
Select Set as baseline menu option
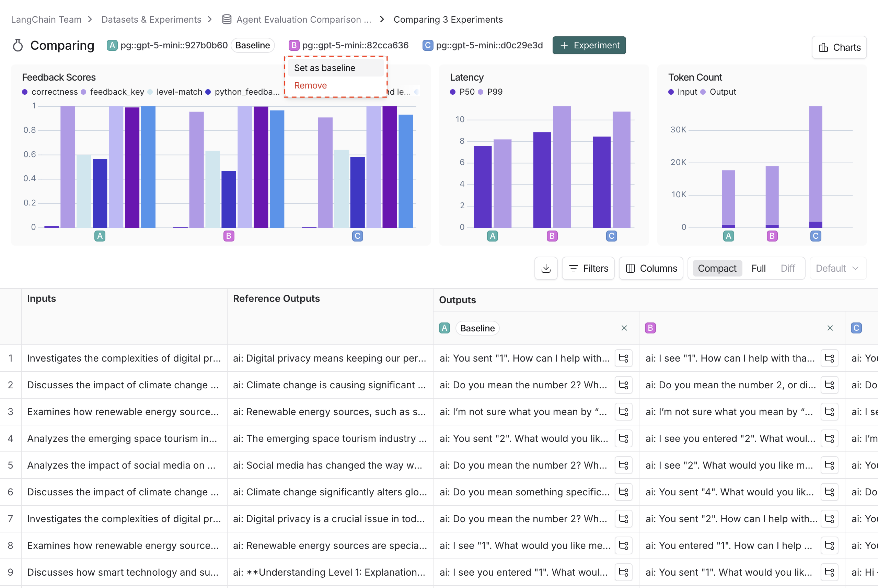pyautogui.click(x=325, y=68)
